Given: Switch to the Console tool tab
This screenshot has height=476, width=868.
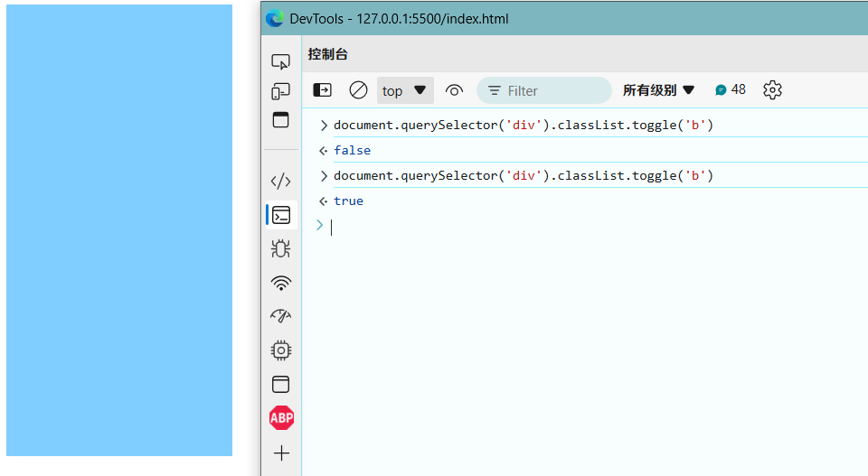Looking at the screenshot, I should click(281, 215).
